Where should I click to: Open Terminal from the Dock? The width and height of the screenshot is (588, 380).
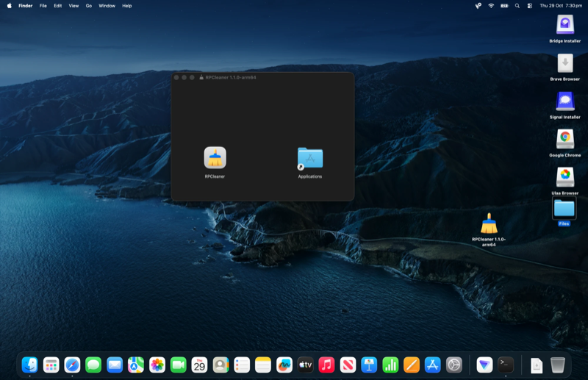click(x=506, y=365)
